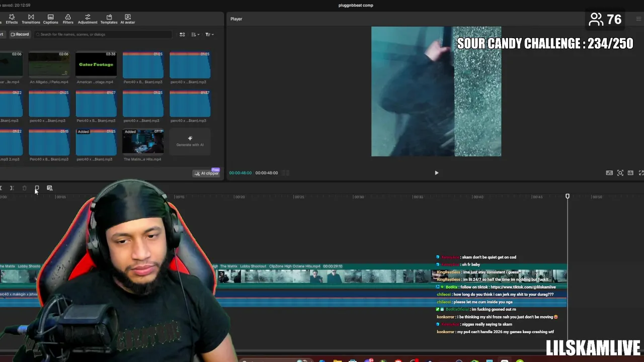Click the Player panel title
This screenshot has width=644, height=362.
tap(236, 19)
